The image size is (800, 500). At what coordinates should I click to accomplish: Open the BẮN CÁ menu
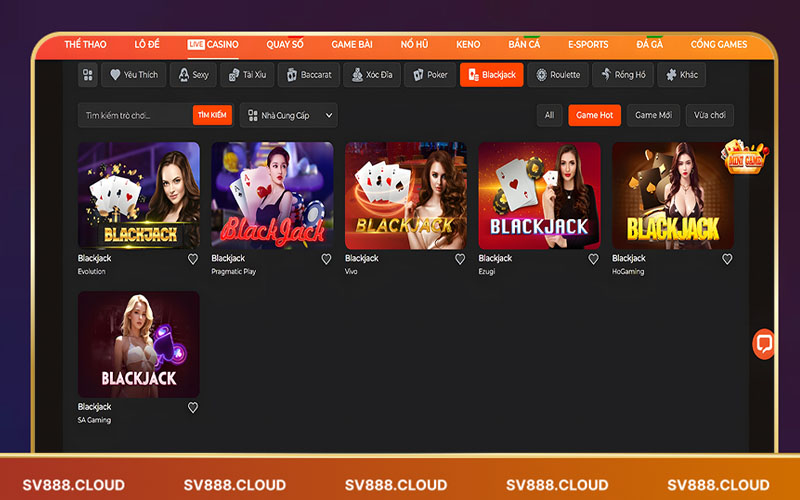pyautogui.click(x=524, y=44)
